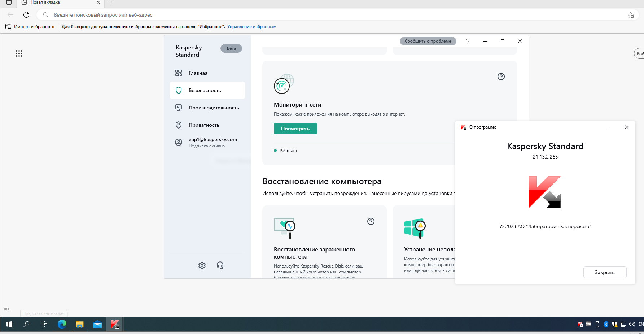Open network status tray icon
This screenshot has height=334, width=644.
pyautogui.click(x=623, y=324)
